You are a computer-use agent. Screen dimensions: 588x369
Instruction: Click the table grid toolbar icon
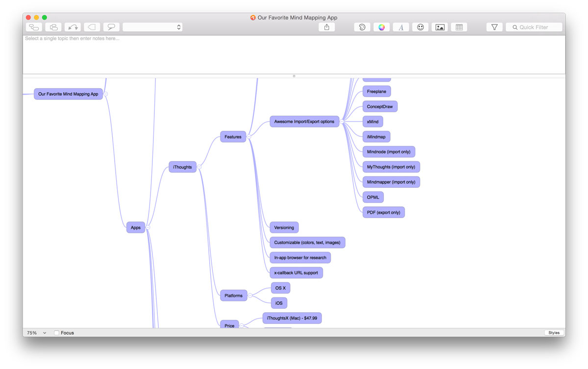[x=459, y=27]
